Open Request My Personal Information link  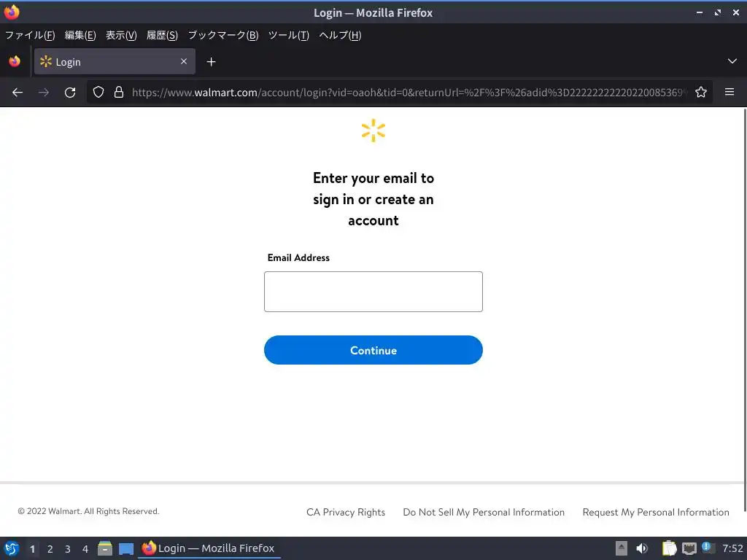[656, 512]
